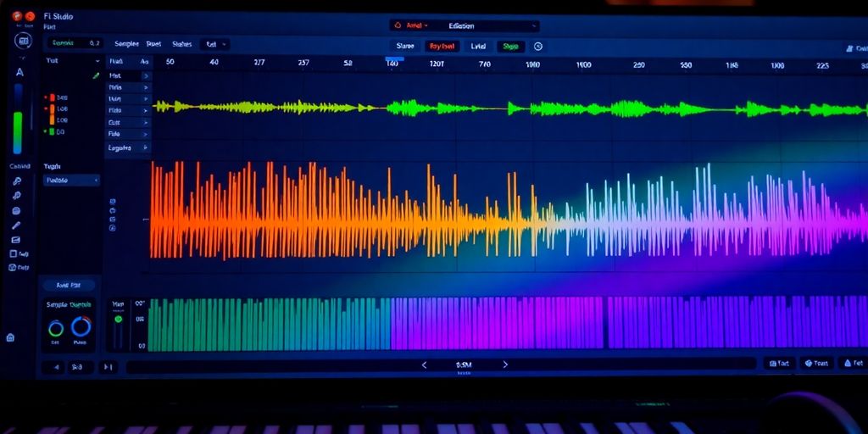Click the bottom small icon left of orange waveform

[113, 227]
